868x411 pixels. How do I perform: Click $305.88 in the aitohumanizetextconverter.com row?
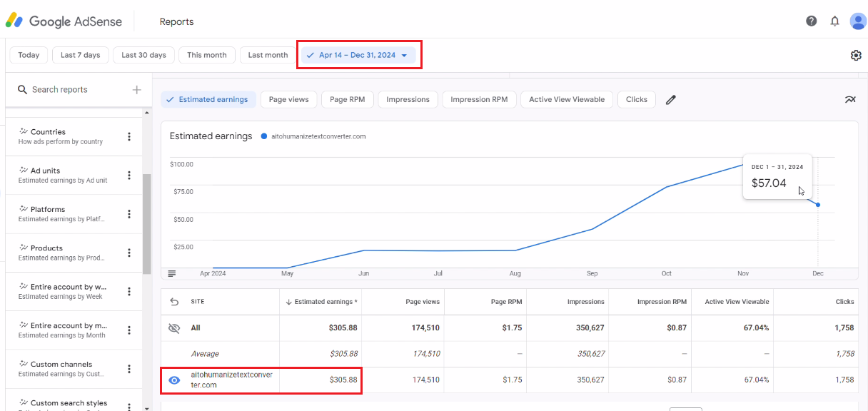point(343,380)
